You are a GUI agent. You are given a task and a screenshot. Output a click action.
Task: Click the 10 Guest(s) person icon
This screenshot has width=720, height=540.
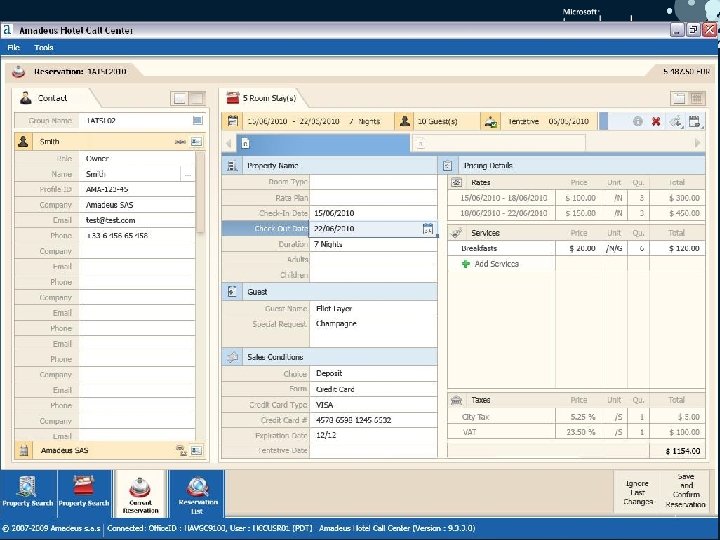click(405, 121)
